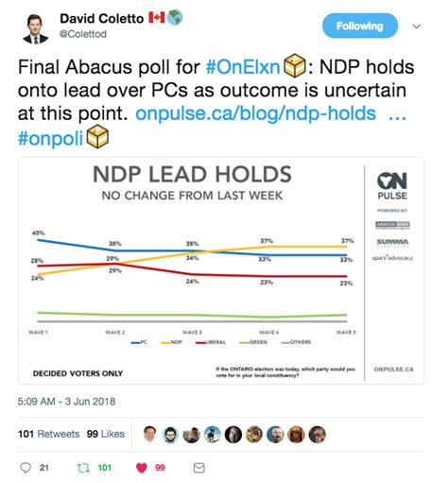
Task: Click the fifth liker avatar
Action: point(233,435)
